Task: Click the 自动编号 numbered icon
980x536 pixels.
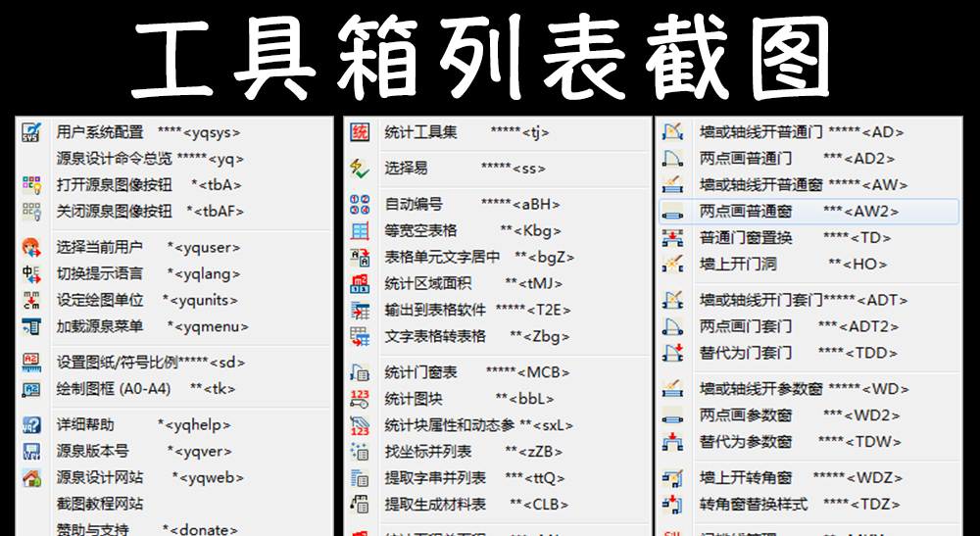Action: pos(360,204)
